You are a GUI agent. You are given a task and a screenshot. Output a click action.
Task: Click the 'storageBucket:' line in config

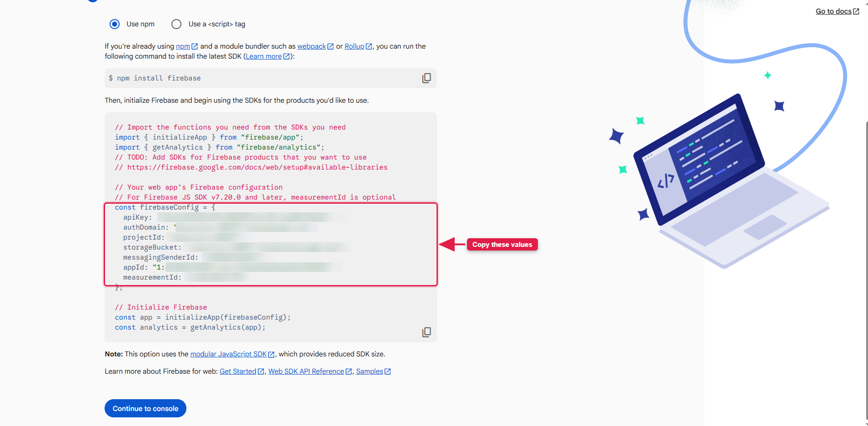click(236, 247)
